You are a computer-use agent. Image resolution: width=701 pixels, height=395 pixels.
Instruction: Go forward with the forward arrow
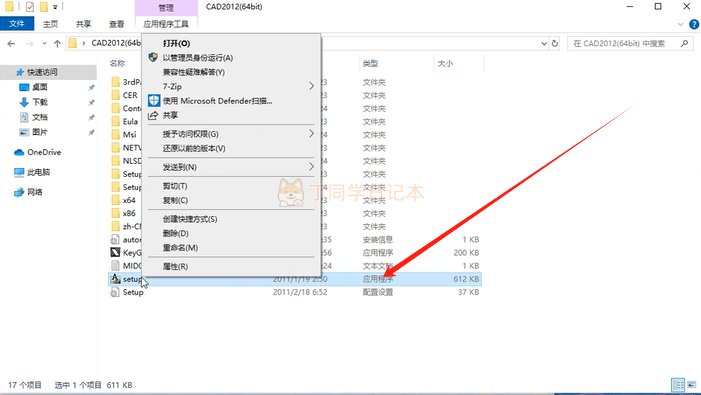coord(30,43)
